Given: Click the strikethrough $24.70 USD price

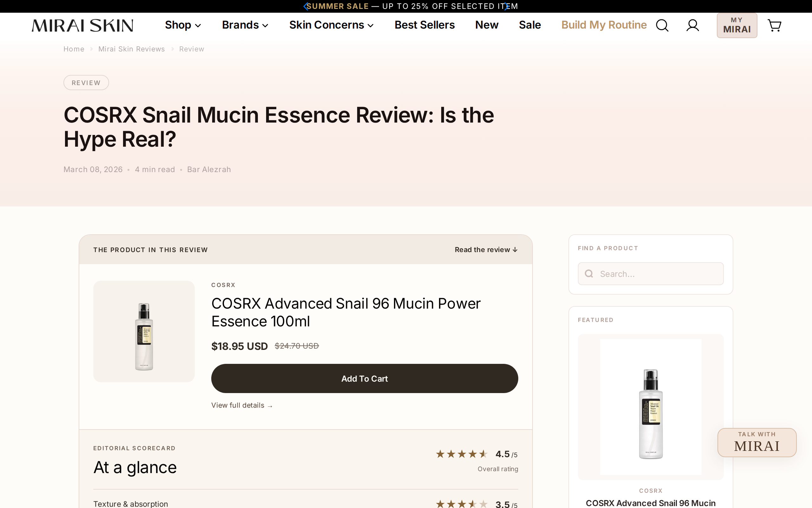Looking at the screenshot, I should (x=297, y=346).
